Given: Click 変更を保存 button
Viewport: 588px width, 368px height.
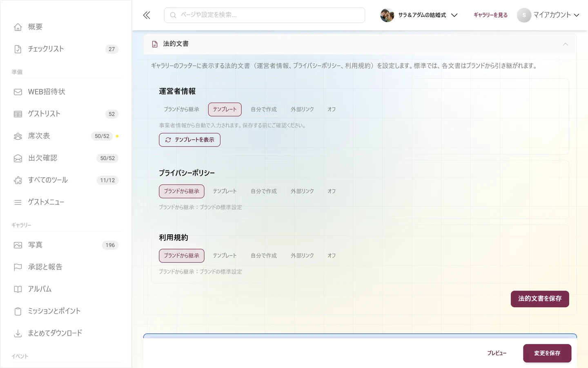Looking at the screenshot, I should [547, 353].
